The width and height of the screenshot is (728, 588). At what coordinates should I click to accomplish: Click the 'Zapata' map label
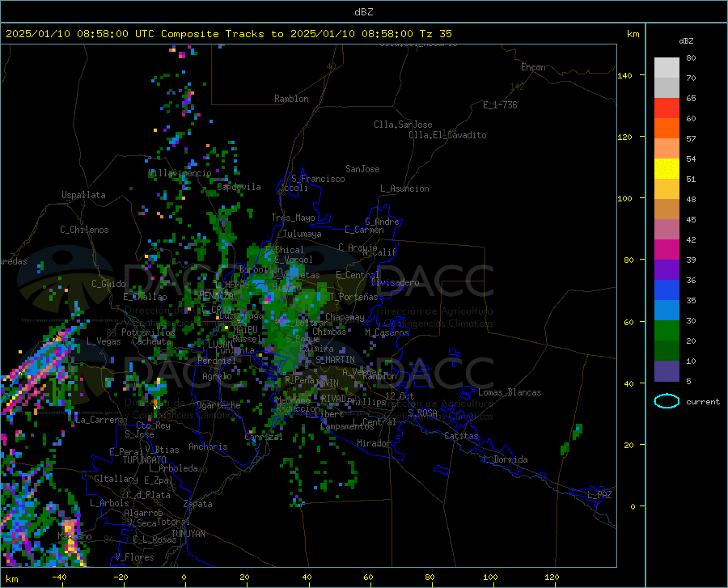[x=198, y=504]
